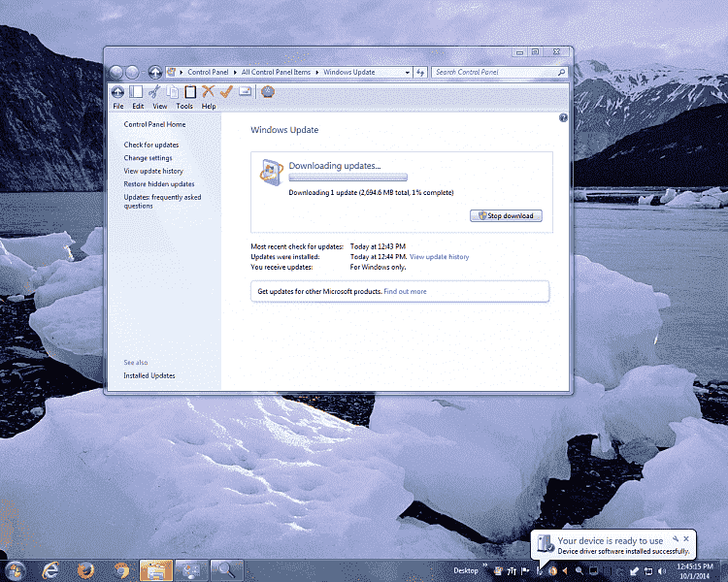The width and height of the screenshot is (728, 582).
Task: Expand the address bar history dropdown arrow
Action: click(x=407, y=73)
